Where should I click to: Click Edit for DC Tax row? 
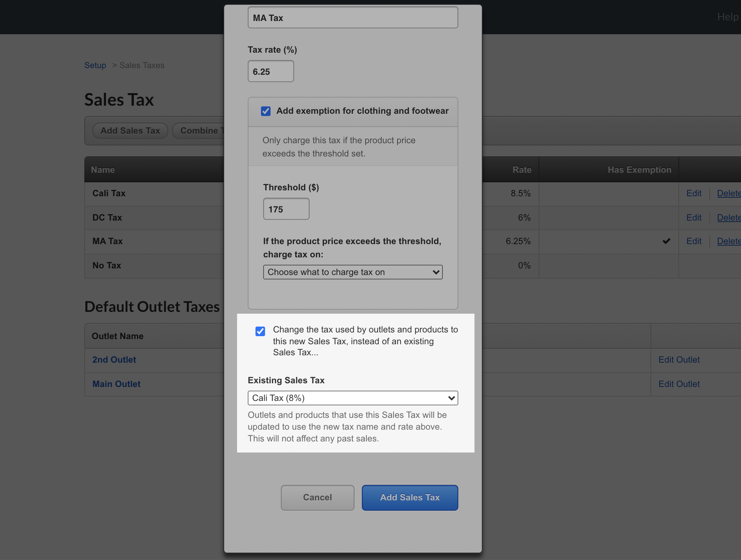pos(694,218)
